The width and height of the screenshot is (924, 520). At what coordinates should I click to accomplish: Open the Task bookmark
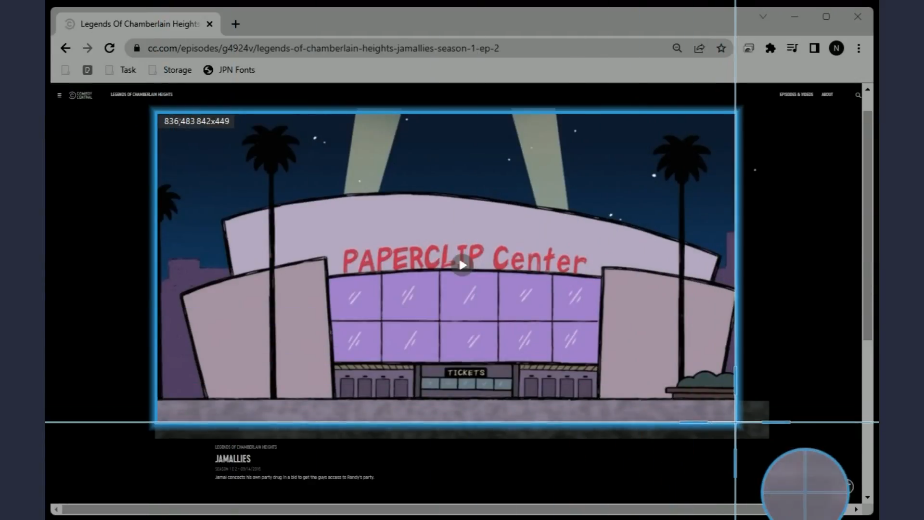click(x=121, y=70)
